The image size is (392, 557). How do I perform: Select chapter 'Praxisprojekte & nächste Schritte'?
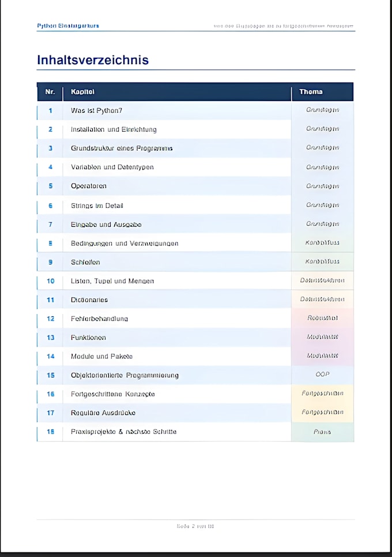(x=123, y=432)
